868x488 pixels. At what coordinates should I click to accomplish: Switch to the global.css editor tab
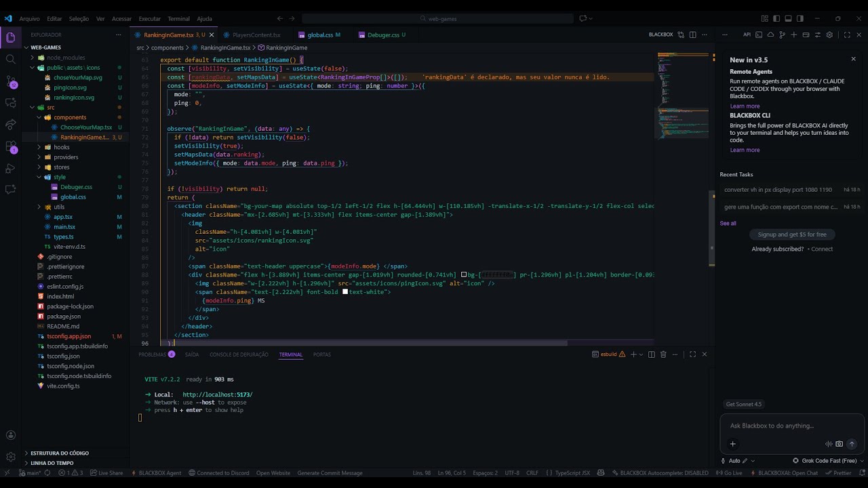pos(320,35)
